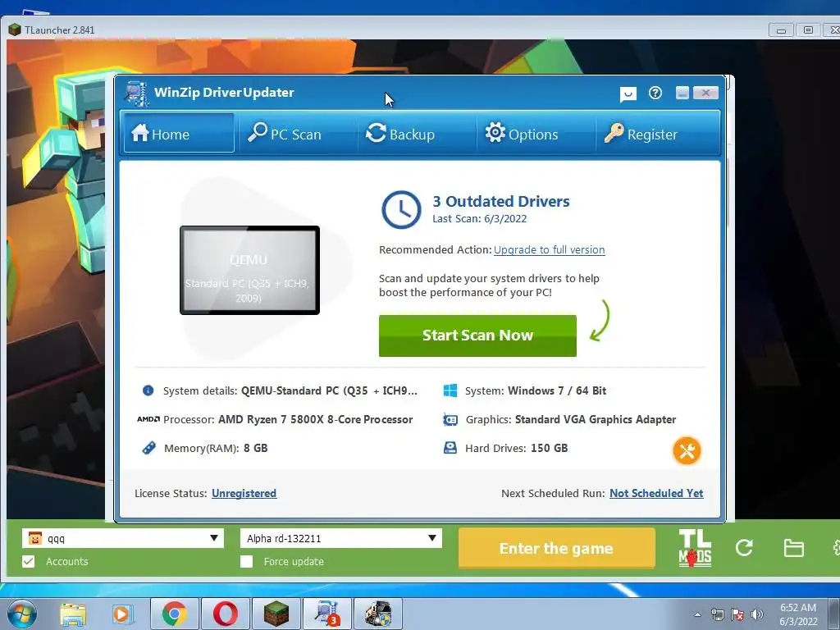
Task: Click the network tray icon
Action: (x=717, y=614)
